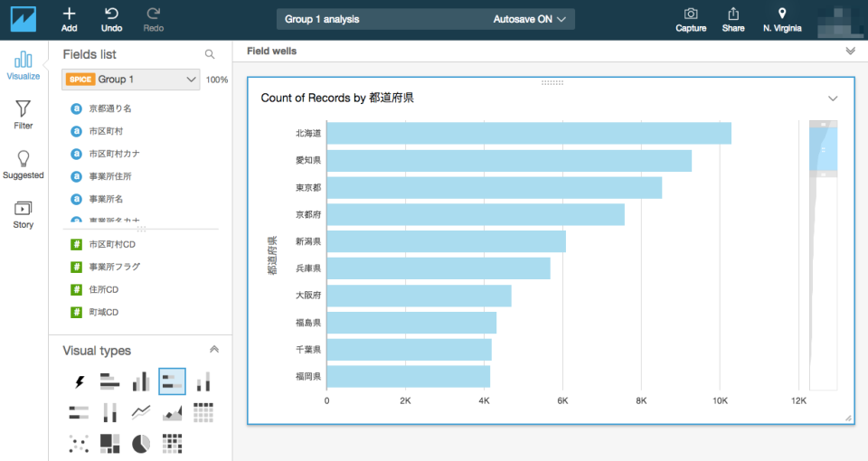Open the Share menu
868x461 pixels.
click(x=733, y=19)
